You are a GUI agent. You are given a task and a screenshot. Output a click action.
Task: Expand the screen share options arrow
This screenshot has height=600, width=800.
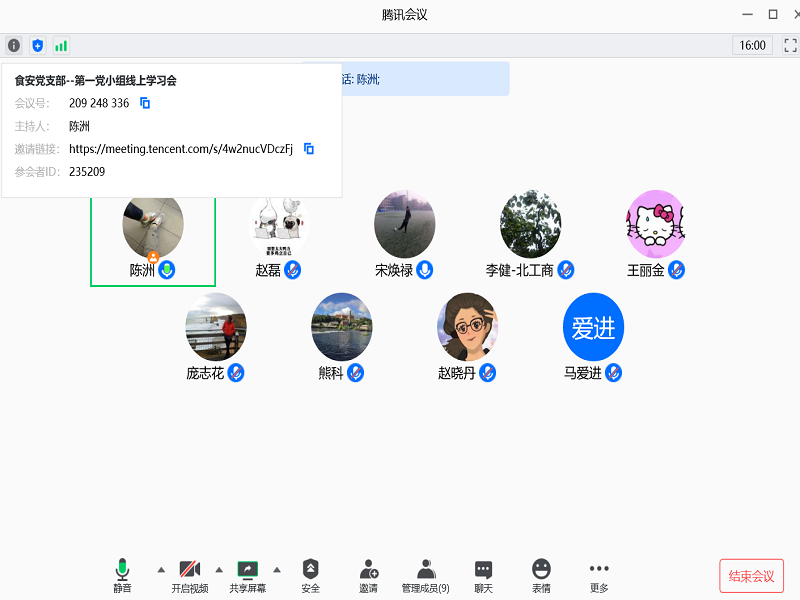pos(277,570)
